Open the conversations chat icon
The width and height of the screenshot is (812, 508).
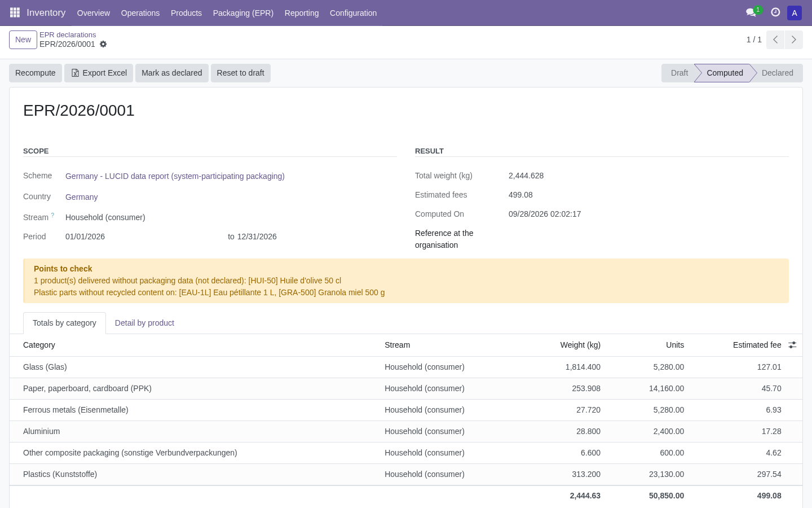(751, 12)
